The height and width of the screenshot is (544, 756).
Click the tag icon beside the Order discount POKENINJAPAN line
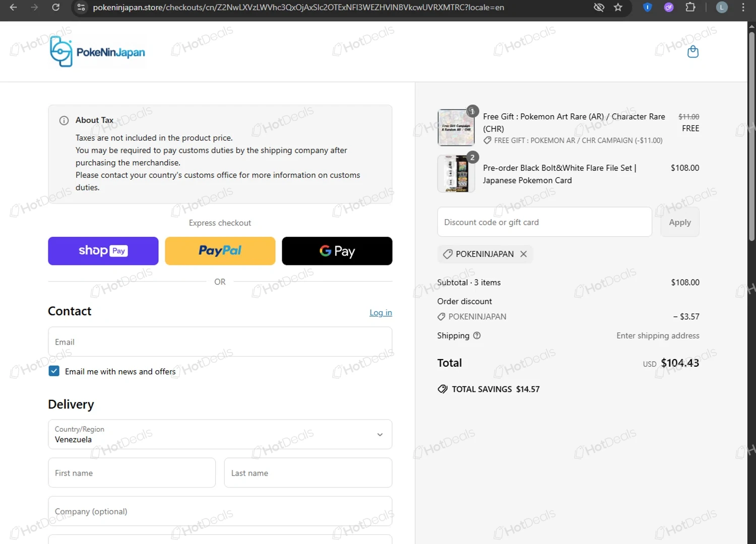tap(442, 317)
